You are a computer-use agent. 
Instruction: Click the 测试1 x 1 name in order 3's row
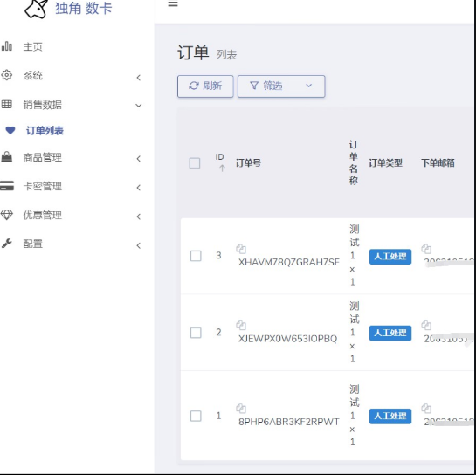(354, 255)
